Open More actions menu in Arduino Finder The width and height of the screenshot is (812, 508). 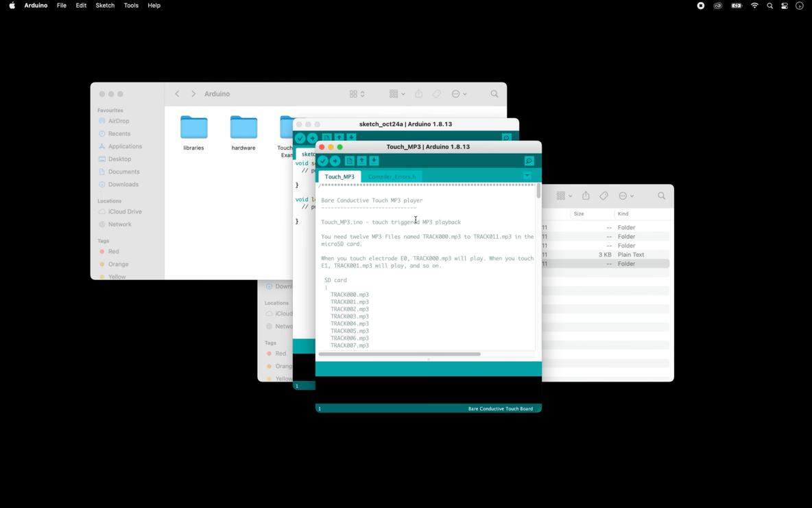click(x=459, y=94)
